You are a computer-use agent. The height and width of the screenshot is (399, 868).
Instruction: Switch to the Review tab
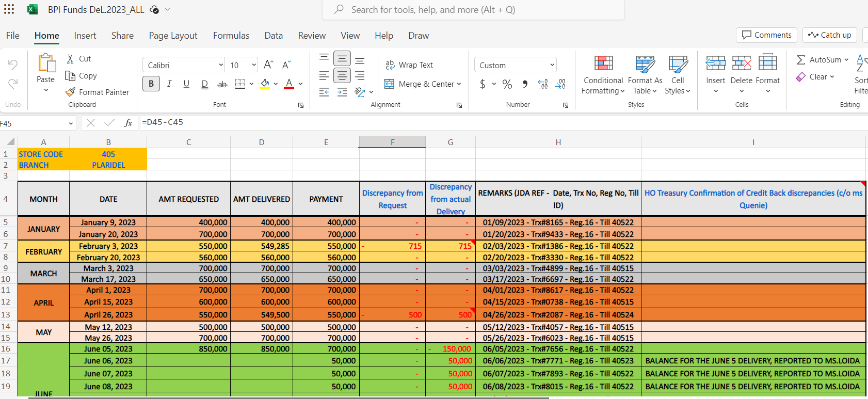[312, 36]
